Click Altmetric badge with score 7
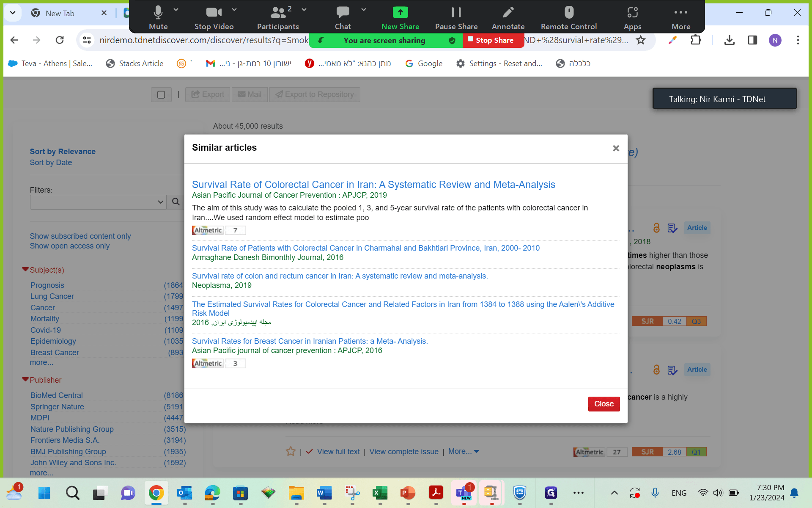The height and width of the screenshot is (508, 812). [x=219, y=230]
